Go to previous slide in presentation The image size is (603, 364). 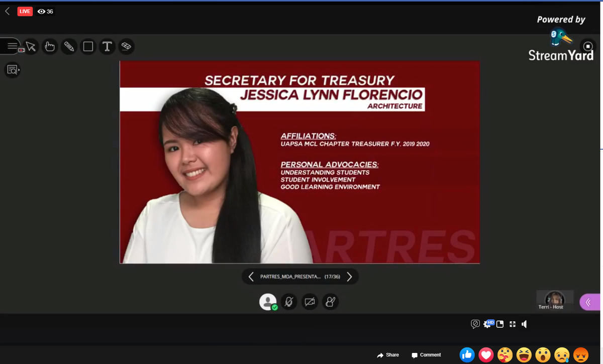tap(251, 276)
